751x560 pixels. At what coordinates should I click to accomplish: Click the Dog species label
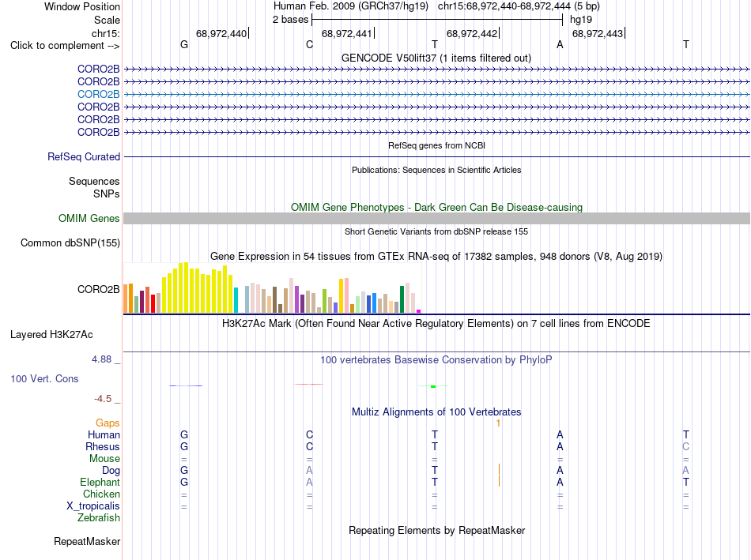point(111,471)
